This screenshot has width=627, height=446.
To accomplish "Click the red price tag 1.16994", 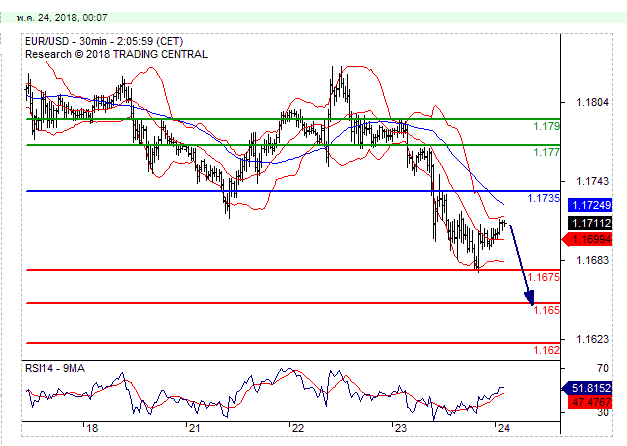I will (587, 240).
